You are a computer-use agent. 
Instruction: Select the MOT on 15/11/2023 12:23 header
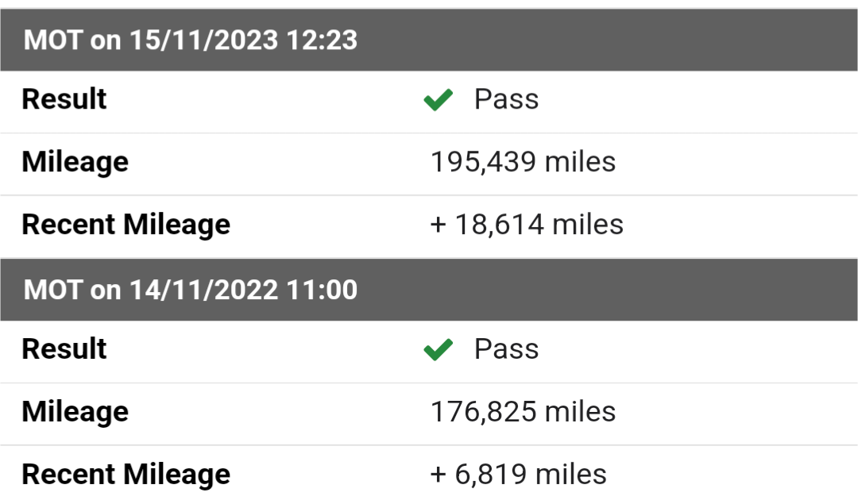[429, 40]
